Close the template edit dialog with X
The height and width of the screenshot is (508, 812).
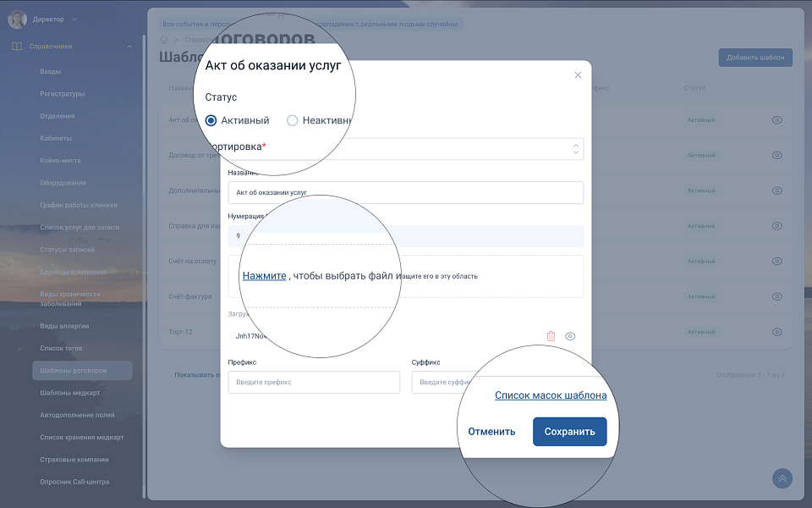click(x=578, y=75)
